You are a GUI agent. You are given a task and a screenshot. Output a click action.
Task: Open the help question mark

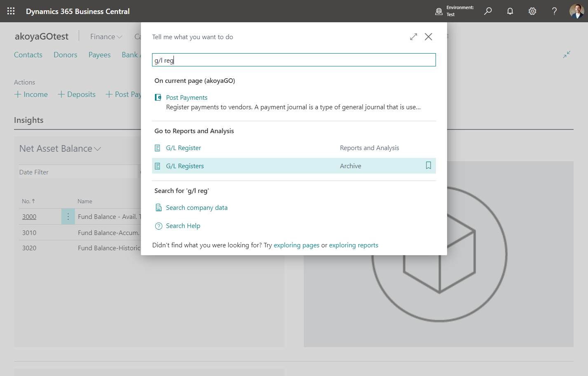click(x=554, y=11)
